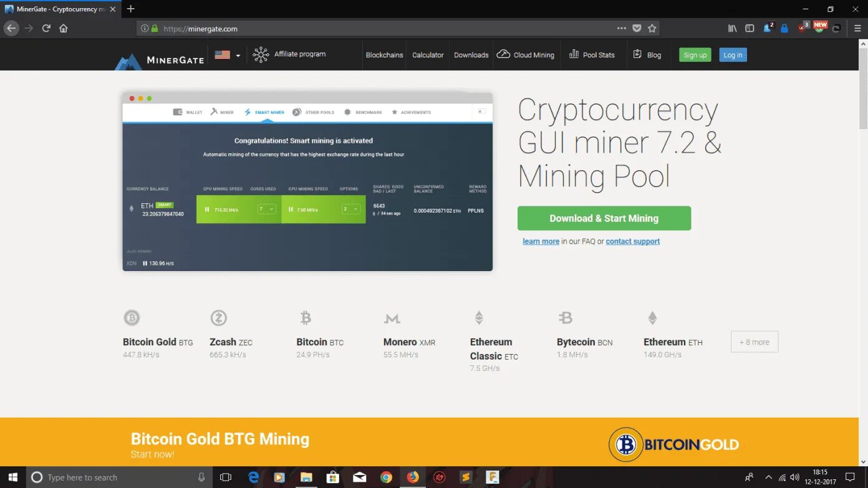
Task: Click the Save to Pocket icon
Action: point(637,28)
